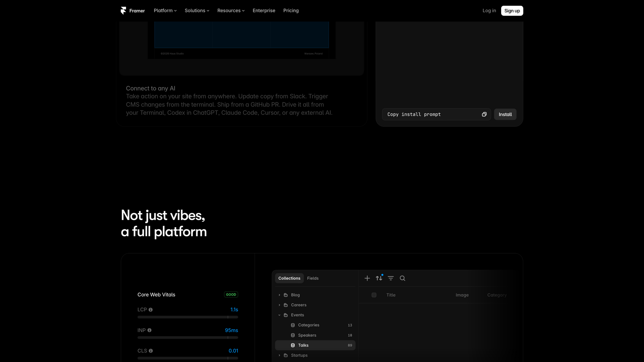Screen dimensions: 644x362
Task: Click the Categories collection database icon
Action: coord(293,325)
